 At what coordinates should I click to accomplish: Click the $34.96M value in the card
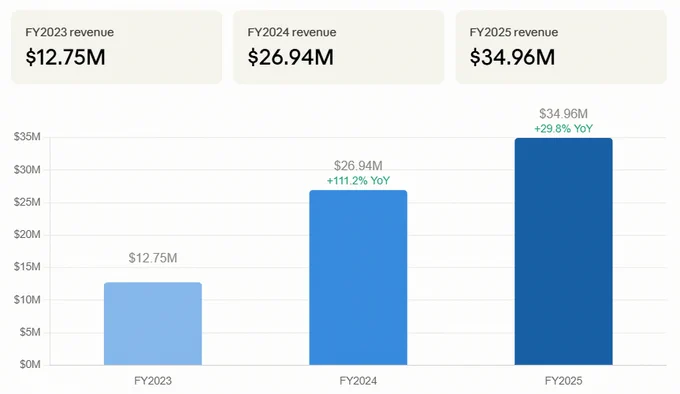[x=512, y=57]
